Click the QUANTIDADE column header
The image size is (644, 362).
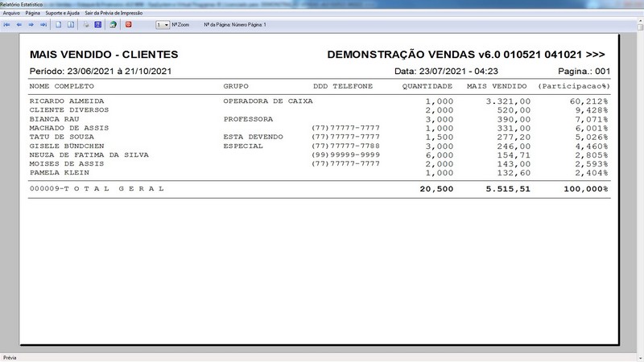pyautogui.click(x=427, y=86)
